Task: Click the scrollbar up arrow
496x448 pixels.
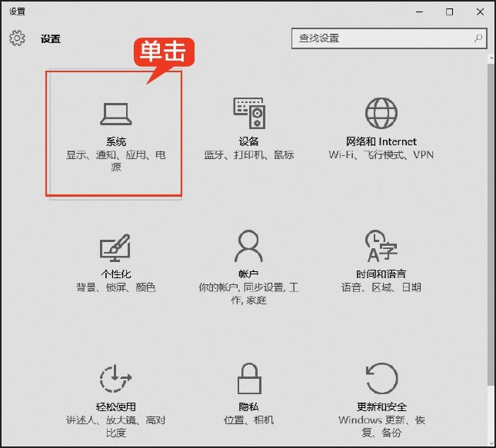Action: coord(491,58)
